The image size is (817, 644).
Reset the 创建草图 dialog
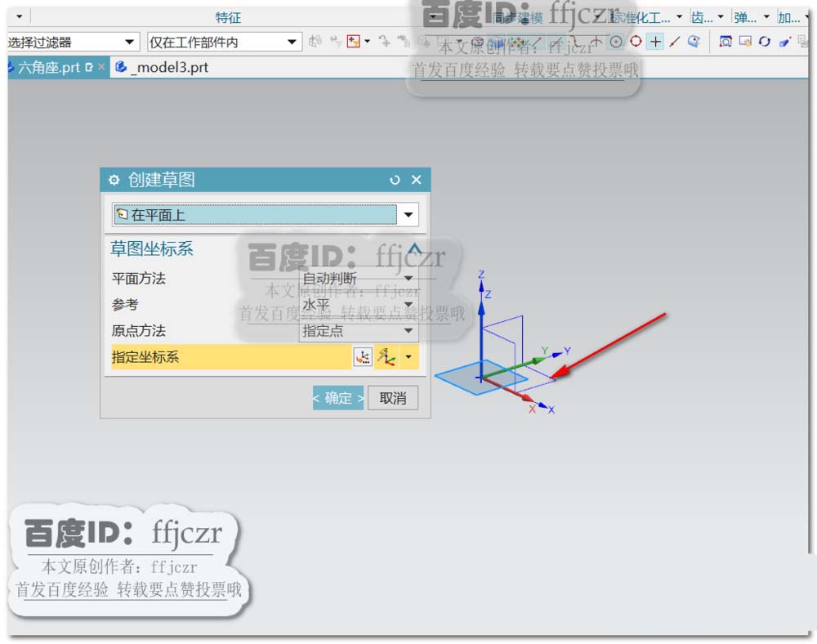[x=395, y=181]
